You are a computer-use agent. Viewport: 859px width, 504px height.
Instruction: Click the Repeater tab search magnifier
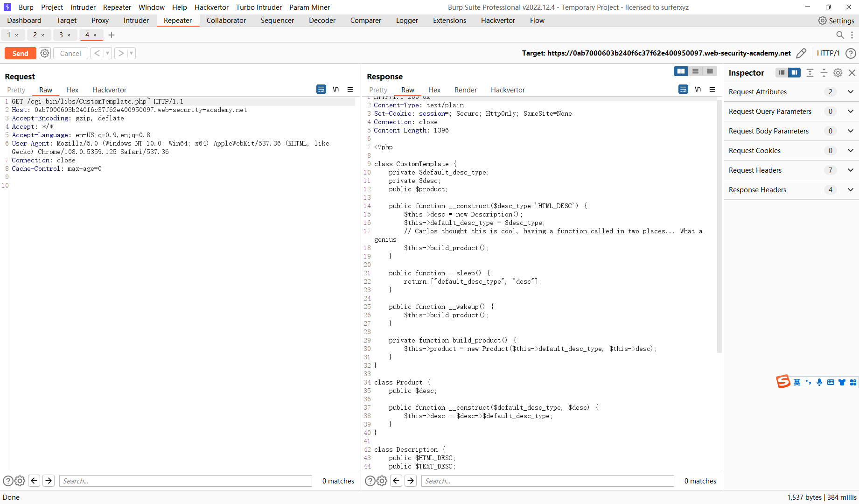tap(840, 35)
